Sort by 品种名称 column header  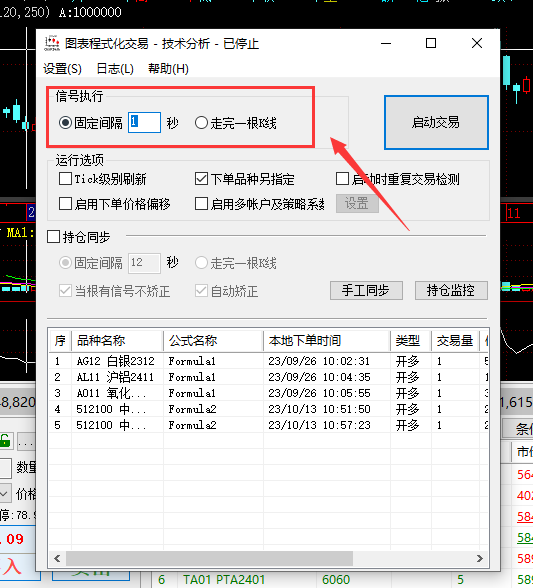tap(117, 340)
